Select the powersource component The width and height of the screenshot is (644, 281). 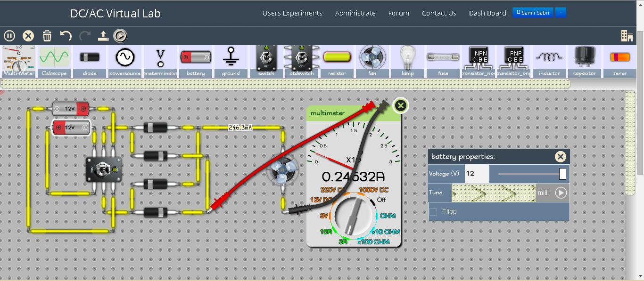(125, 61)
